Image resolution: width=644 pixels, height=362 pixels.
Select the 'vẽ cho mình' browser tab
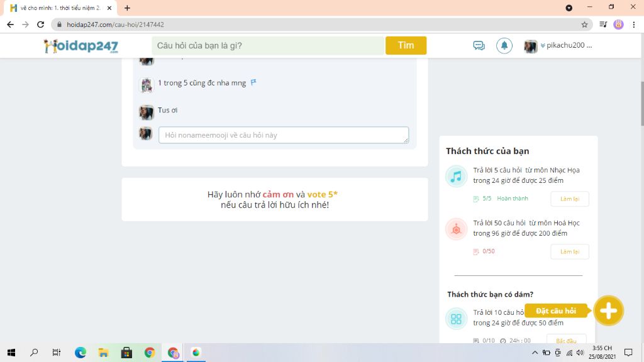(x=60, y=8)
